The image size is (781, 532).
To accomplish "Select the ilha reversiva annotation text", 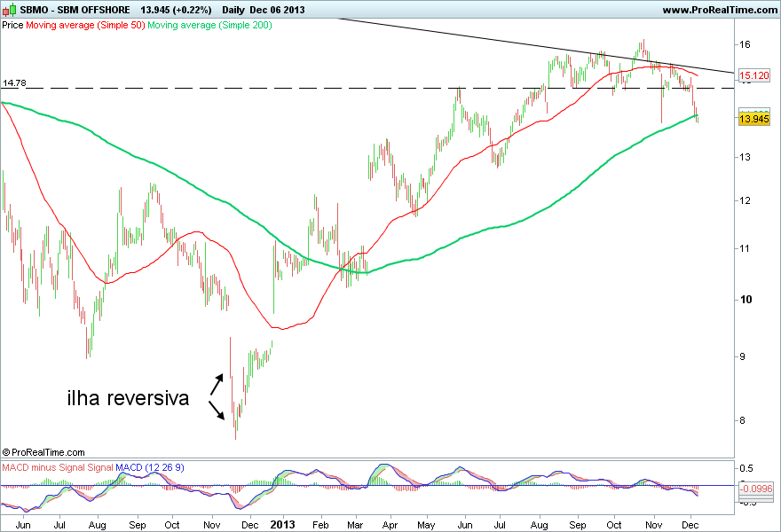I will coord(128,397).
